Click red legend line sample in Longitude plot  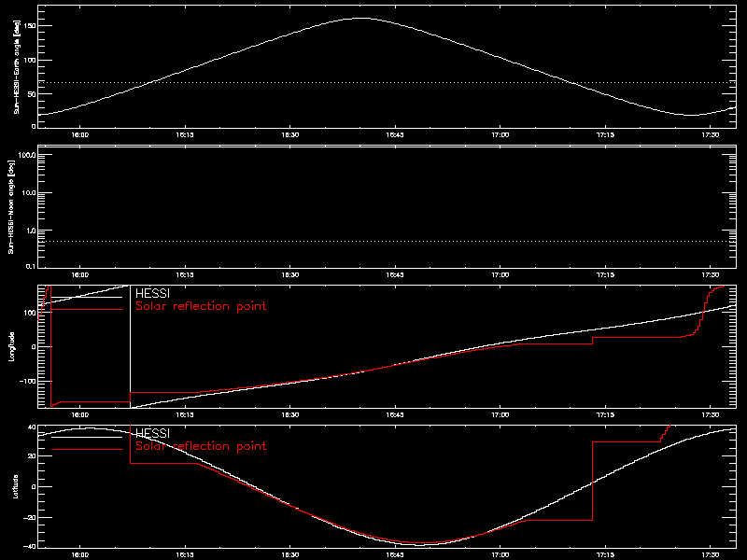pyautogui.click(x=87, y=310)
